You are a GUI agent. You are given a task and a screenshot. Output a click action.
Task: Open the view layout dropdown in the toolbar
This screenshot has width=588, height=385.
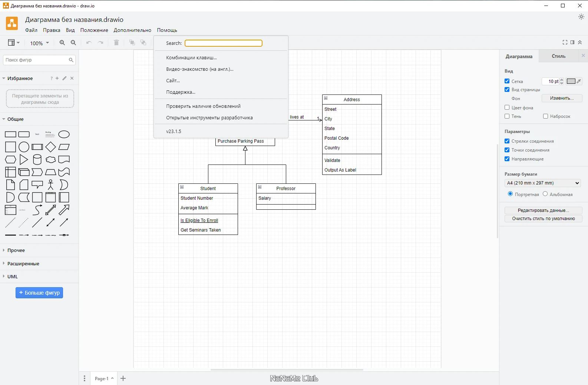pos(14,43)
